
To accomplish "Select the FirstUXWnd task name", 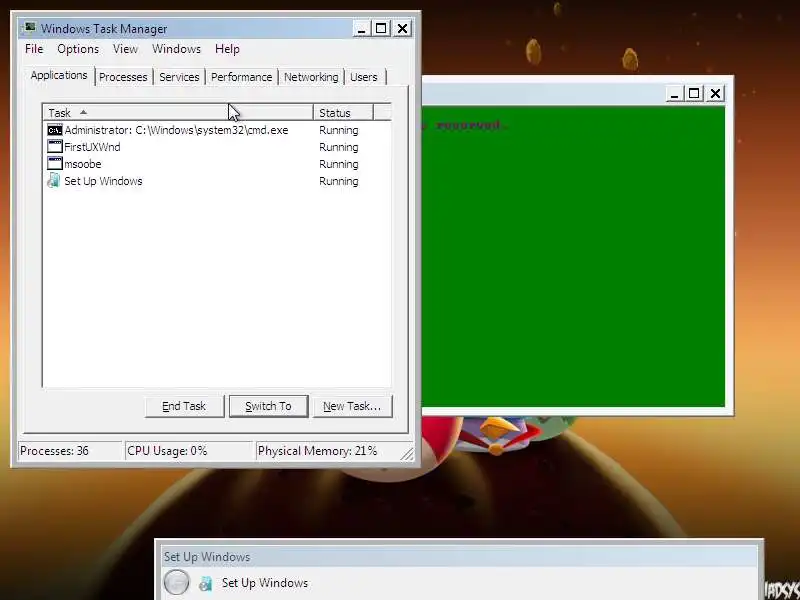I will [92, 147].
